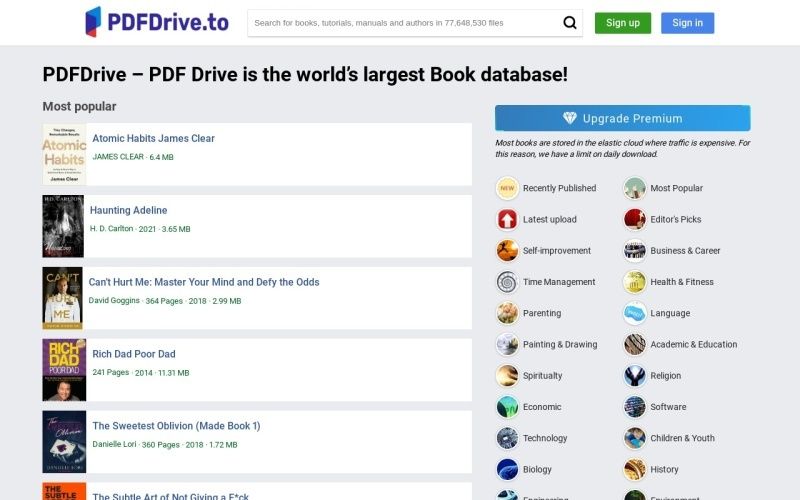Click the Editor's Picks category icon
The height and width of the screenshot is (500, 800).
635,219
